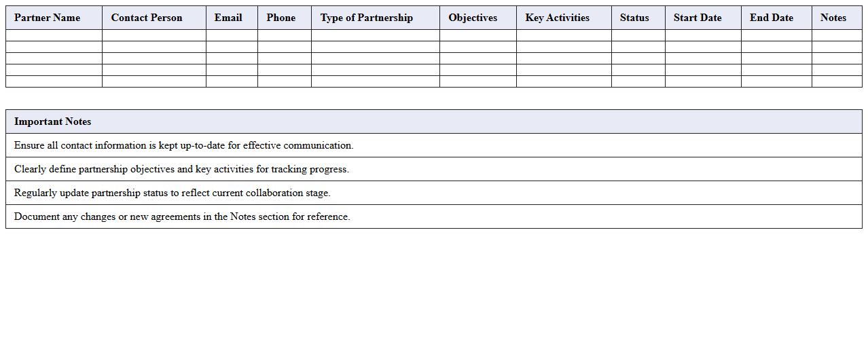868x340 pixels.
Task: Click the Partner Name column header
Action: [x=47, y=18]
